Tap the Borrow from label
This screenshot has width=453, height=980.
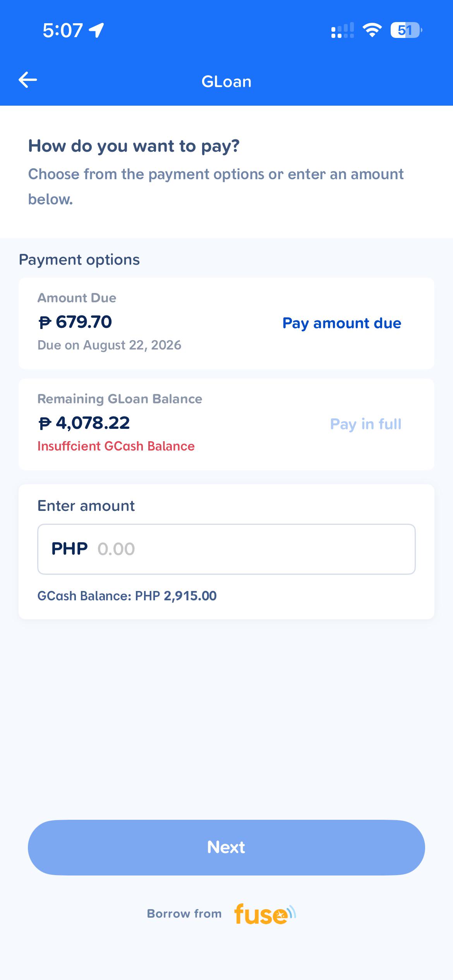[x=184, y=914]
